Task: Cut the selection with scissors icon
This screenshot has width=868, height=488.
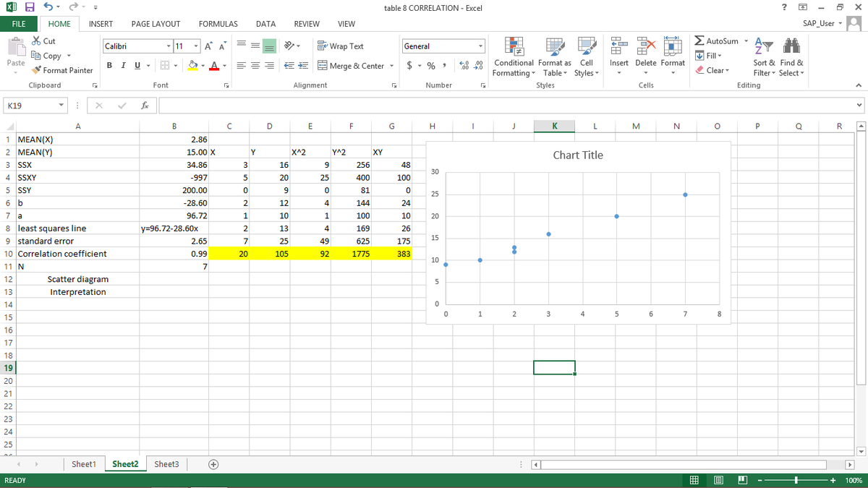Action: (44, 41)
